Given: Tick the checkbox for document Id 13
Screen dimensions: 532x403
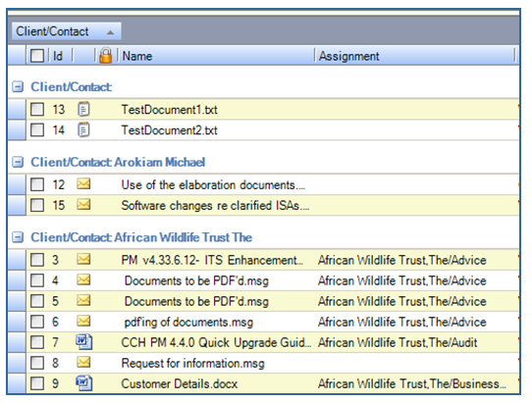Looking at the screenshot, I should pyautogui.click(x=37, y=109).
